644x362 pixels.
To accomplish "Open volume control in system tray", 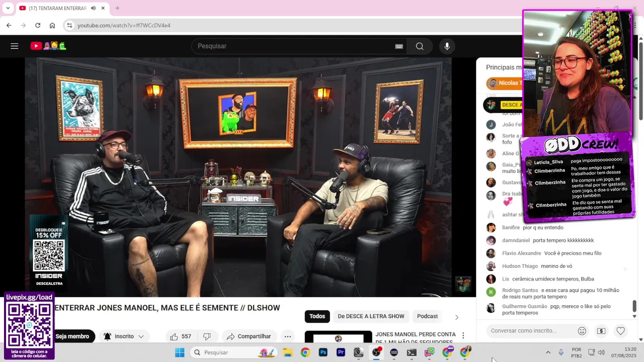I will click(601, 352).
